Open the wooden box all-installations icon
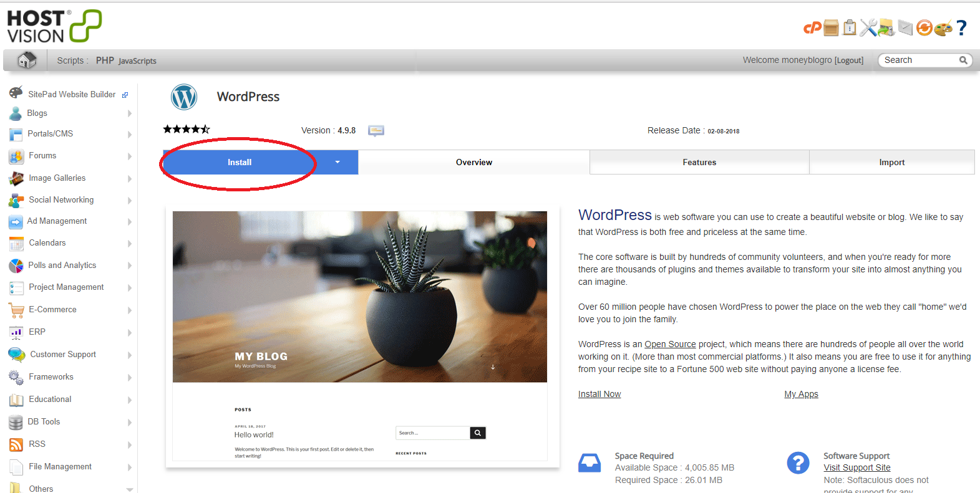Viewport: 980px width, 493px height. [831, 27]
